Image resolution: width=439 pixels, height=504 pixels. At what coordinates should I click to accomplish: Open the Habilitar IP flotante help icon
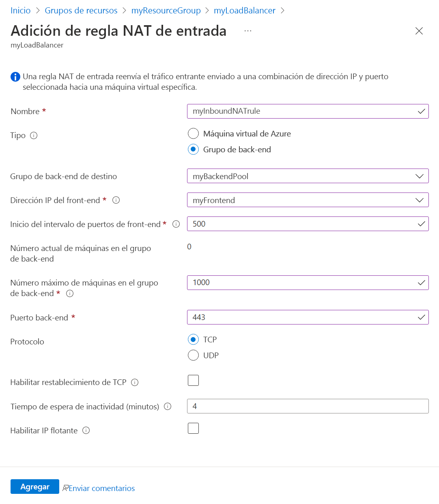pyautogui.click(x=86, y=430)
